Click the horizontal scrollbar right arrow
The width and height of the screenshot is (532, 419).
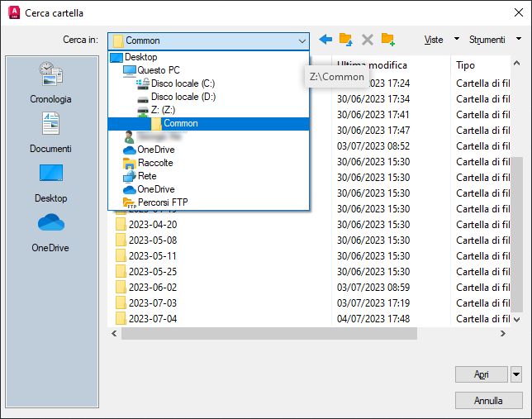coord(503,334)
